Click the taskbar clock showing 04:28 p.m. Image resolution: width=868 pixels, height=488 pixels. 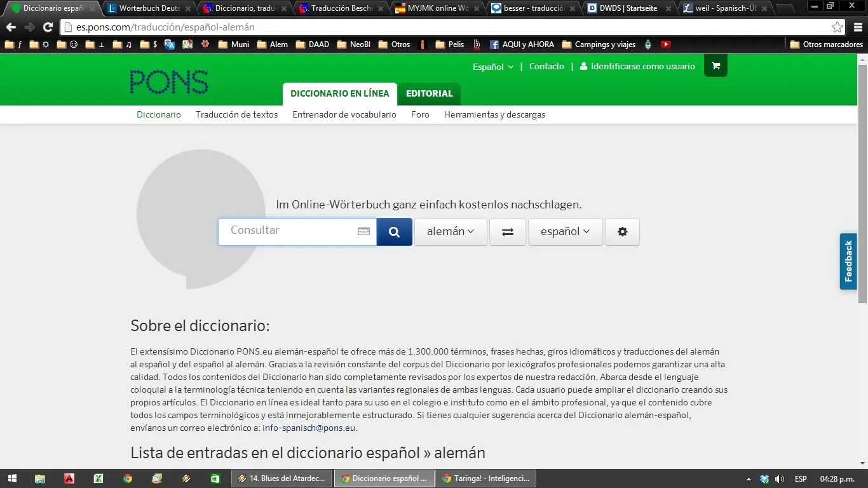pos(837,478)
